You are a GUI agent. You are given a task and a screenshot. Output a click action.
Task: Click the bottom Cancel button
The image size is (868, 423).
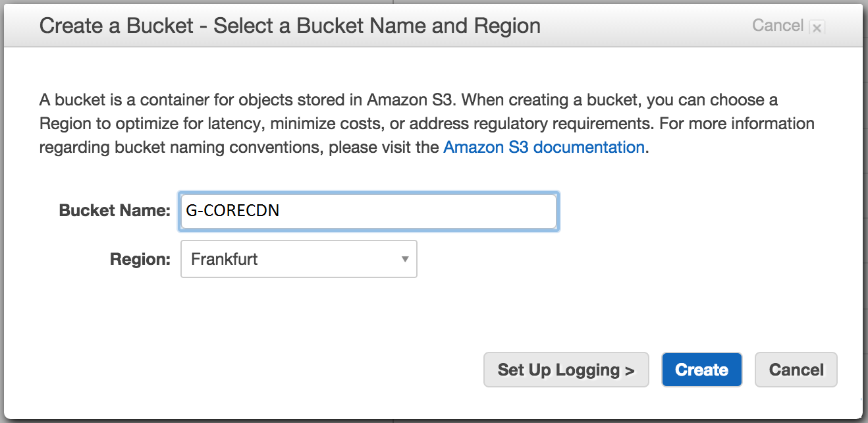pos(796,370)
